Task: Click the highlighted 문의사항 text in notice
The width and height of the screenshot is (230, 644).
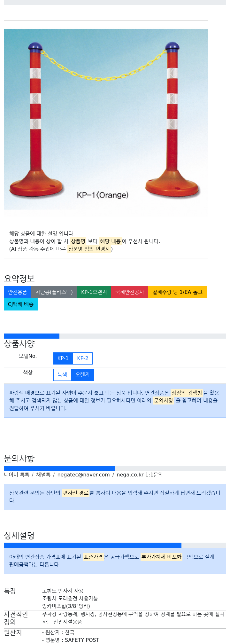Action: (164, 400)
